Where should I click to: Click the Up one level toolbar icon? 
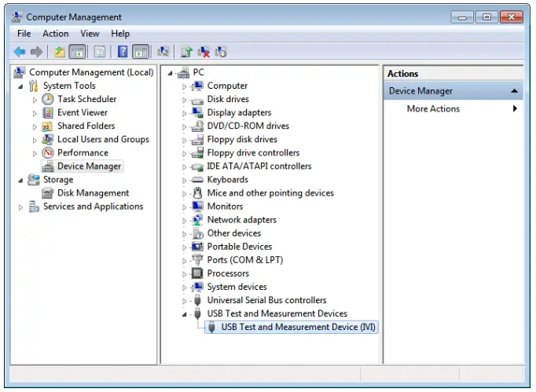point(60,52)
